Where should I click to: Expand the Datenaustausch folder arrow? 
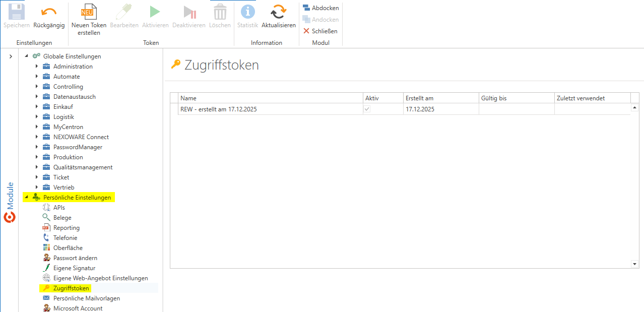click(x=37, y=97)
